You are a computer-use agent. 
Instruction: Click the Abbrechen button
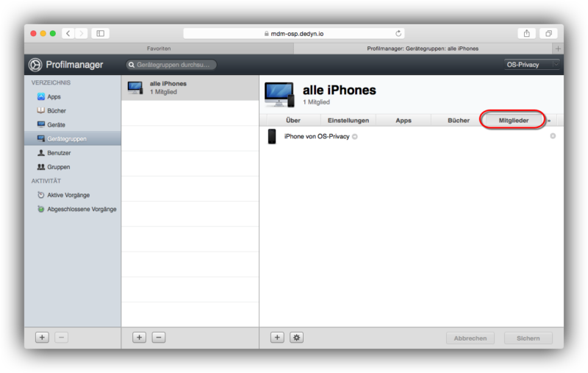coord(470,338)
